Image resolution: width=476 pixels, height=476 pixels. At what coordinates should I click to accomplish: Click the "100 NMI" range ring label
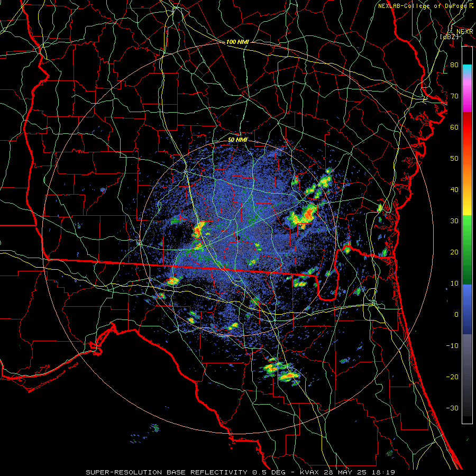tap(237, 42)
